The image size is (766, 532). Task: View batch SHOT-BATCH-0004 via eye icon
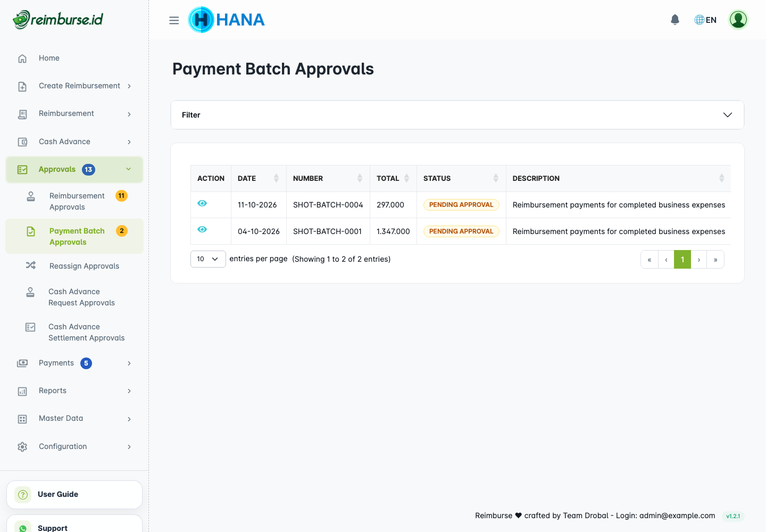(202, 203)
